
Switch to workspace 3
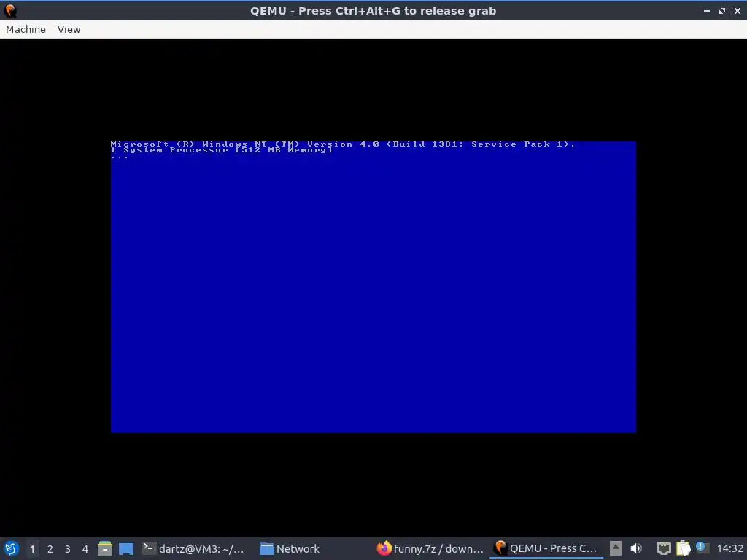(68, 549)
